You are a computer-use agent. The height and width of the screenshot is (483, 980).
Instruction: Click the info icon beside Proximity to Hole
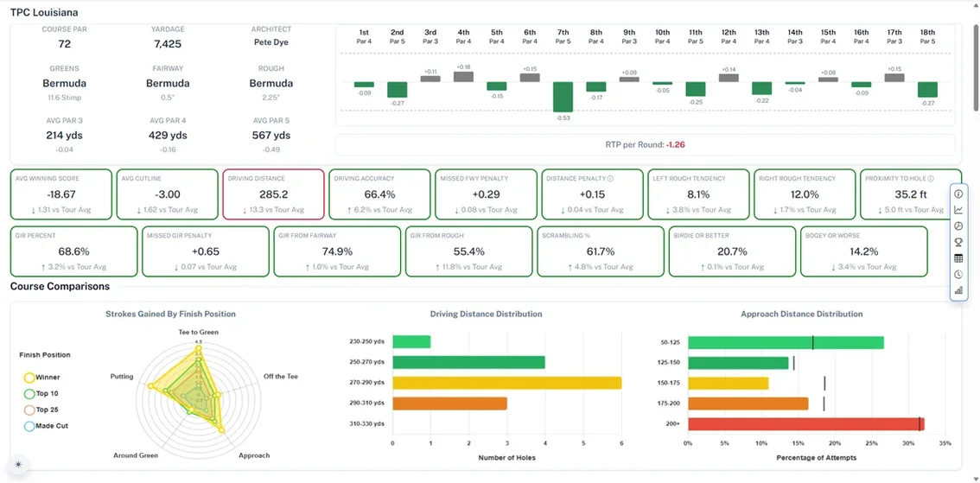pos(930,179)
